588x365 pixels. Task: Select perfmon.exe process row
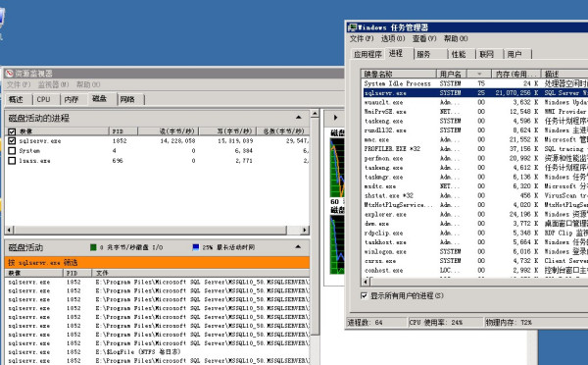(x=474, y=158)
